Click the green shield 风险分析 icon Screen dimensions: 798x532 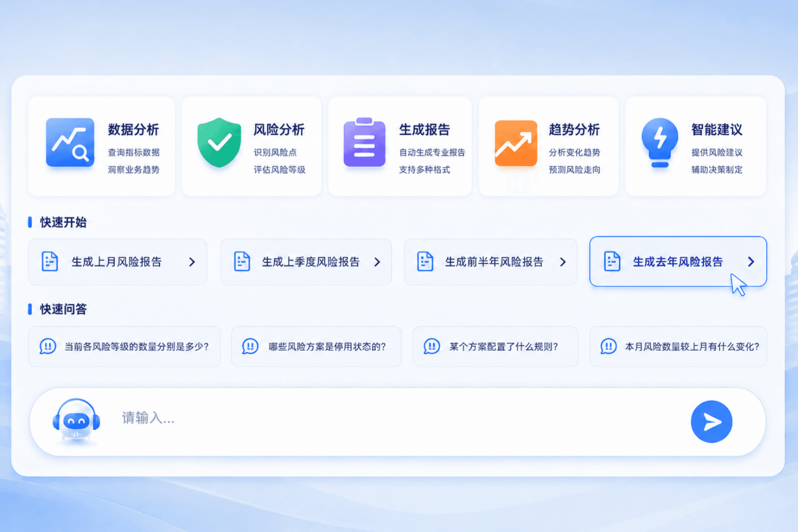point(219,142)
